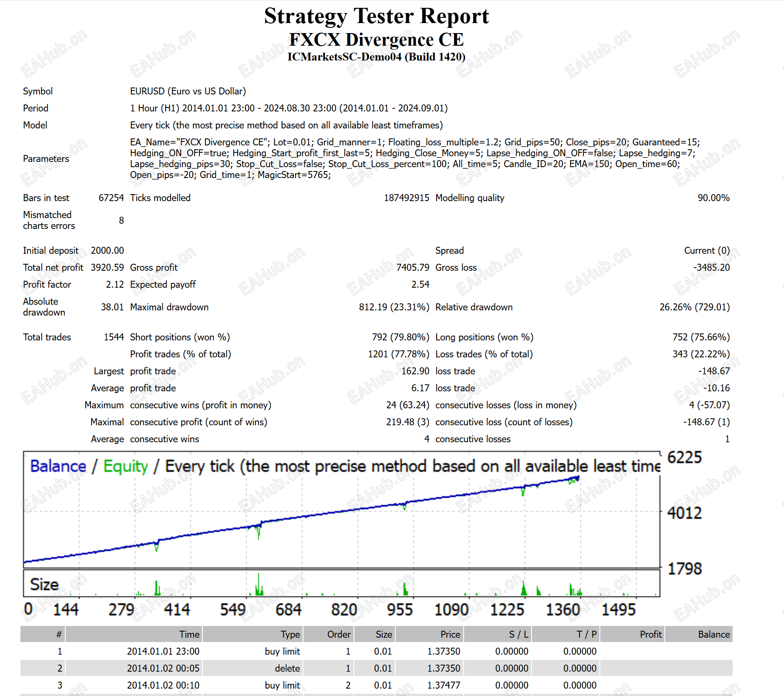Viewport: 784px width, 696px height.
Task: Select chart axis value 6225
Action: [x=685, y=457]
